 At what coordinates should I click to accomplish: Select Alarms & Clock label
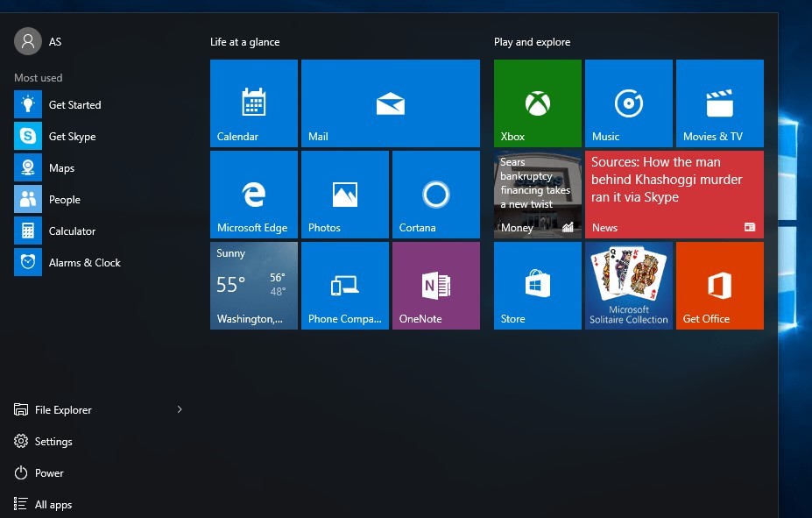pyautogui.click(x=84, y=263)
